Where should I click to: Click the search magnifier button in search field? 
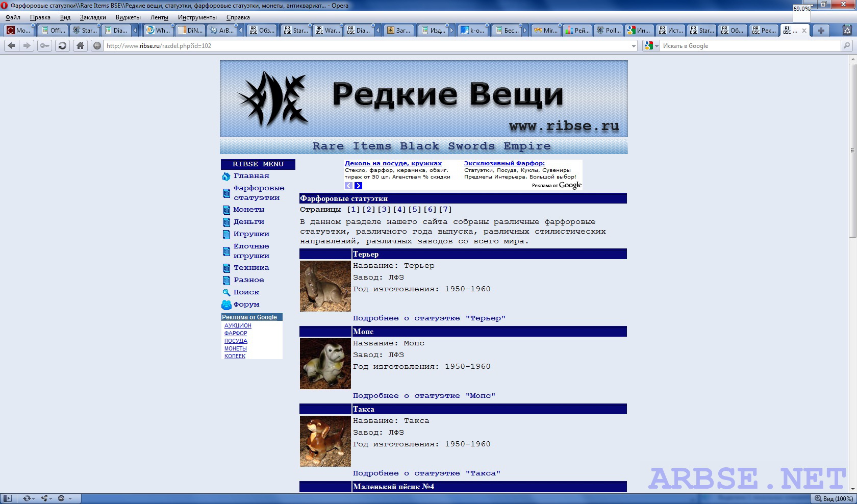pos(847,45)
